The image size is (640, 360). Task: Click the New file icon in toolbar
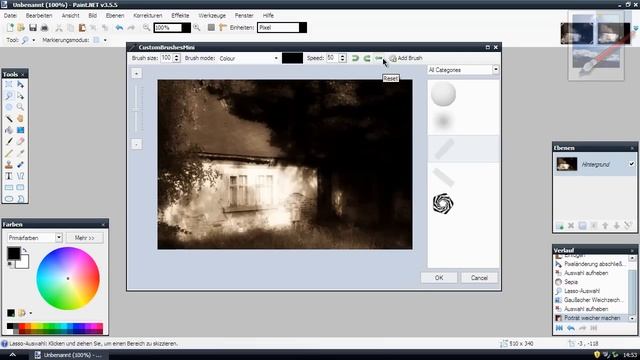coord(10,28)
